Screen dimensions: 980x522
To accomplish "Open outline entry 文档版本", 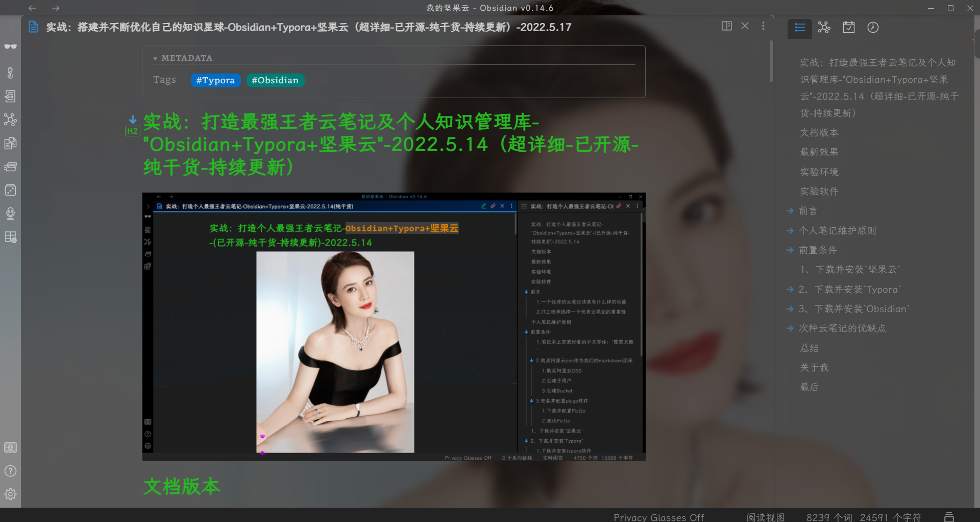I will [x=819, y=133].
